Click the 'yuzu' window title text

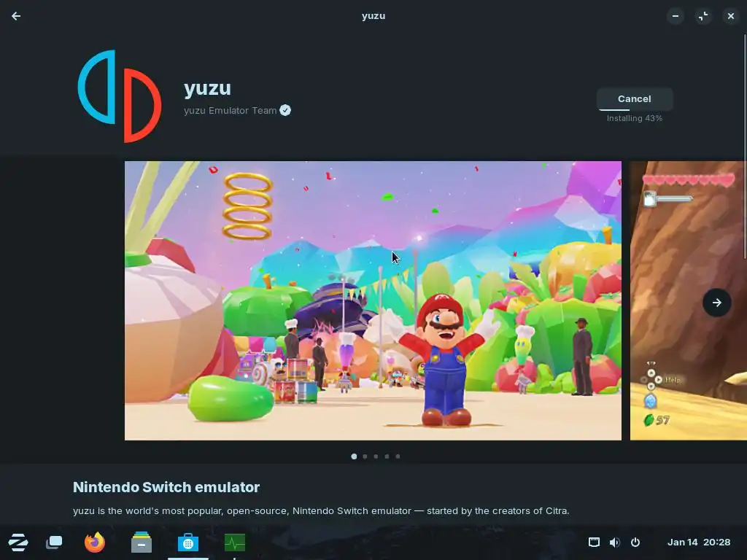point(373,16)
